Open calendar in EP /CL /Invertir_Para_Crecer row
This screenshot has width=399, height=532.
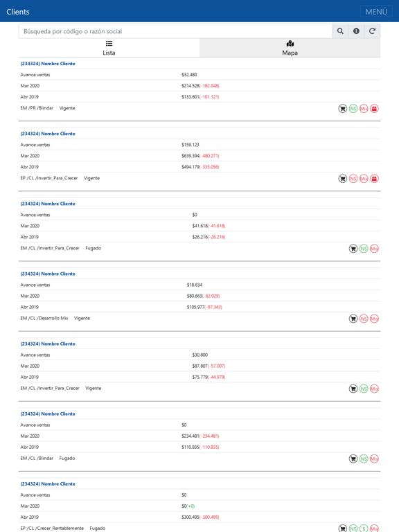click(x=374, y=179)
